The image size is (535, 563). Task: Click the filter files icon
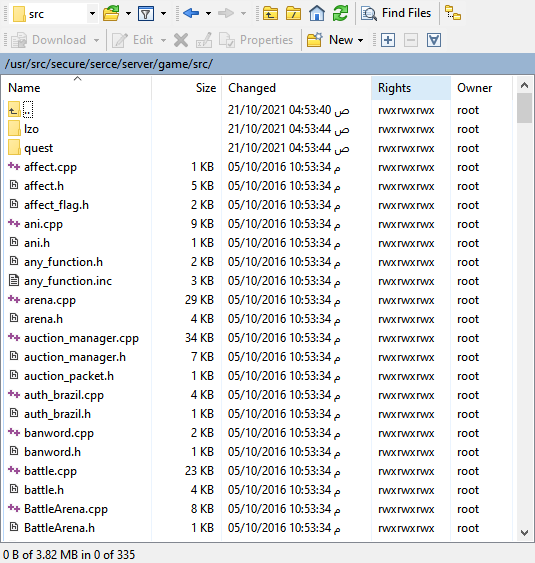[x=146, y=14]
